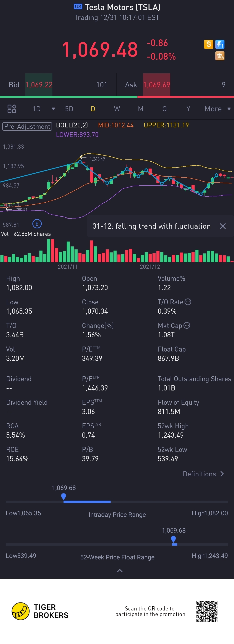
Task: Open the chart layout grid icon
Action: [x=12, y=109]
